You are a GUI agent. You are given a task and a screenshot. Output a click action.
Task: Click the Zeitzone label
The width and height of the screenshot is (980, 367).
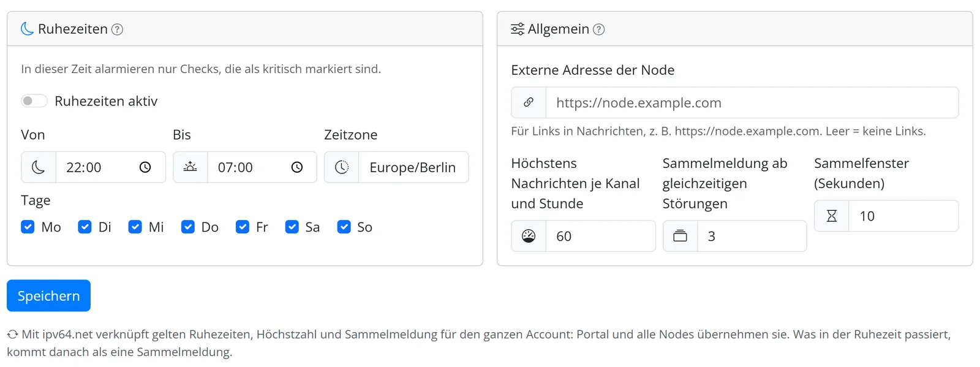pos(351,135)
